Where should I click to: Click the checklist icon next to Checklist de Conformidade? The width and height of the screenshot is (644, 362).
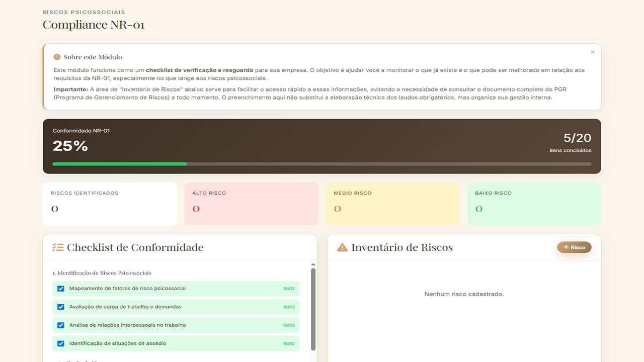(x=58, y=247)
